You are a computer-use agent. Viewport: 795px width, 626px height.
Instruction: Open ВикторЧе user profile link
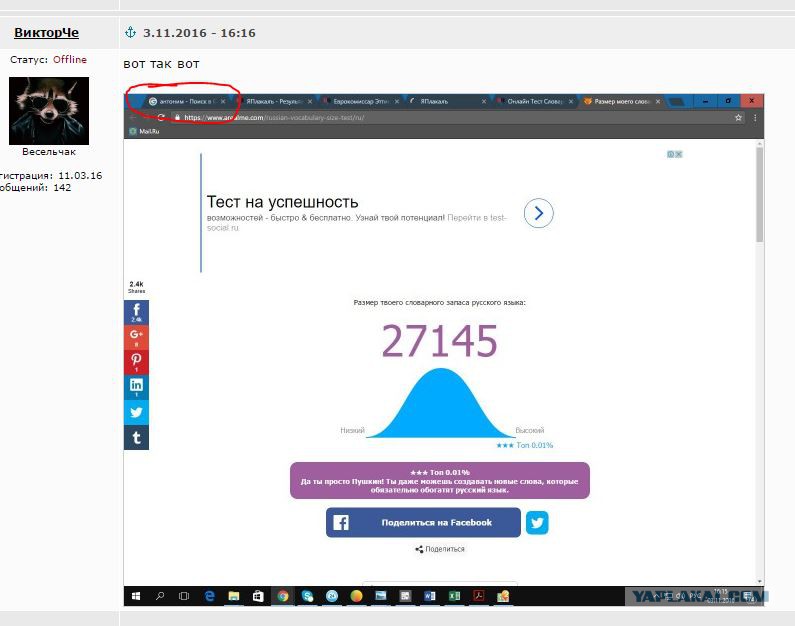point(46,32)
